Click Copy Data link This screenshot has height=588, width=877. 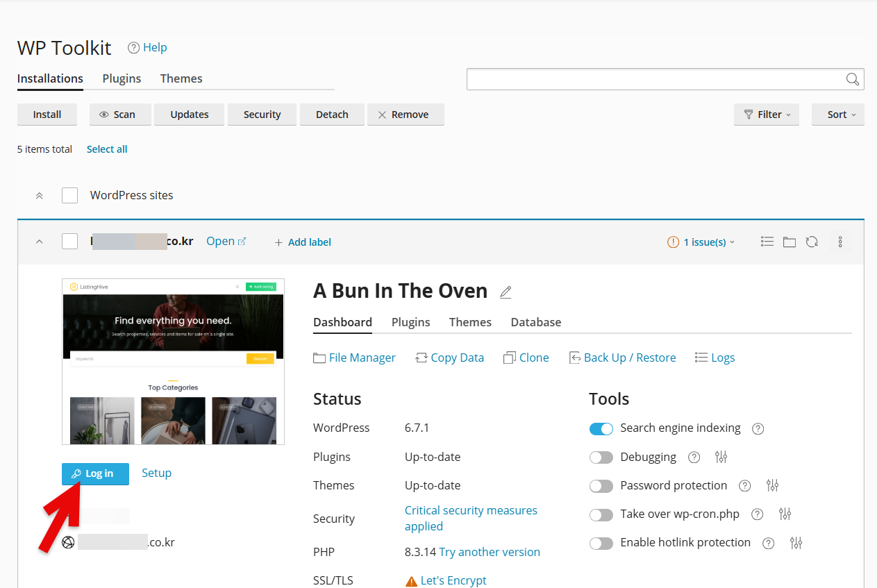449,358
